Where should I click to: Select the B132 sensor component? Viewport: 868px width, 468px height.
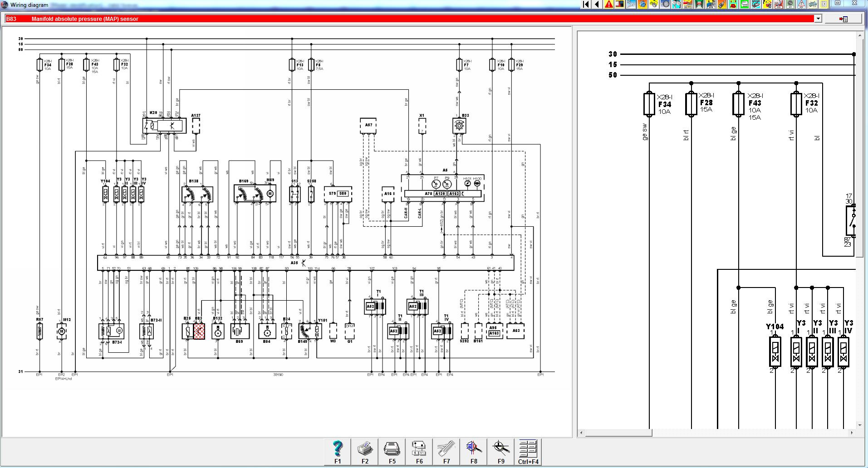click(218, 331)
